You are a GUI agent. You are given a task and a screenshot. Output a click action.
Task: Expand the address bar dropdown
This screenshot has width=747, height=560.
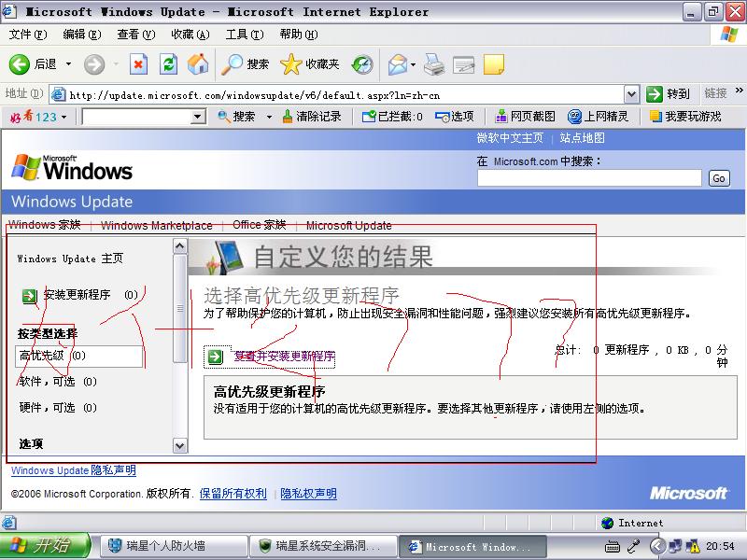[x=632, y=94]
